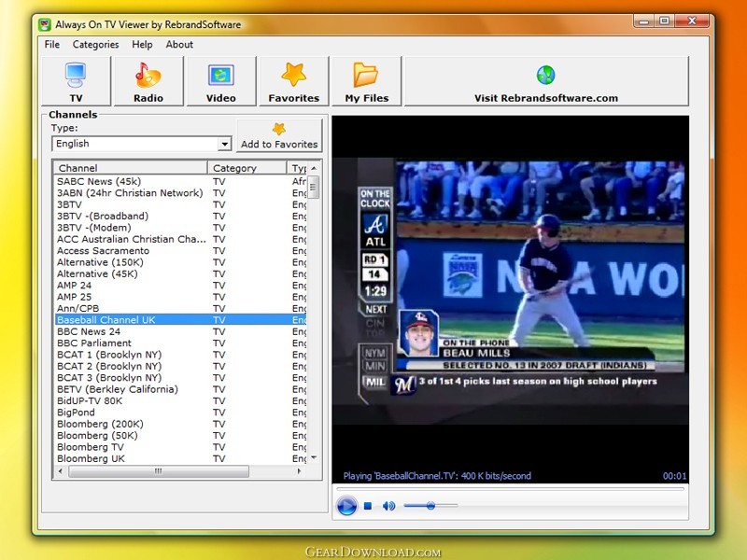747x560 pixels.
Task: Select ACC Australian Christian Cha... row
Action: coord(180,239)
